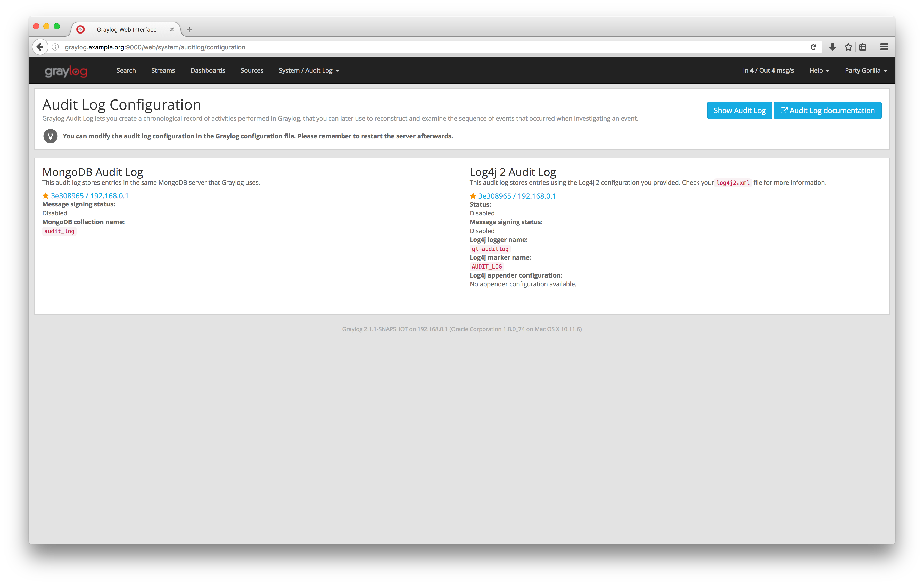The height and width of the screenshot is (585, 924).
Task: Click the Log4j appender configuration label
Action: pos(516,275)
